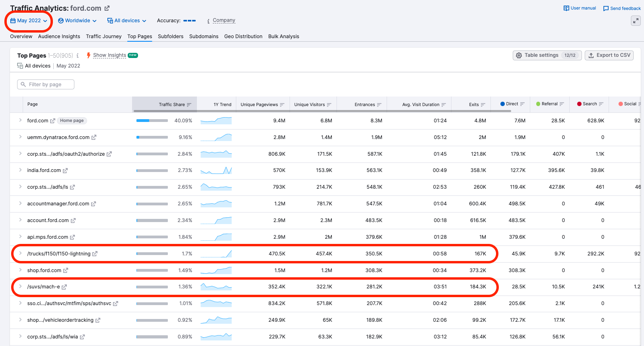
Task: Expand the ford.com home page row
Action: [x=20, y=120]
